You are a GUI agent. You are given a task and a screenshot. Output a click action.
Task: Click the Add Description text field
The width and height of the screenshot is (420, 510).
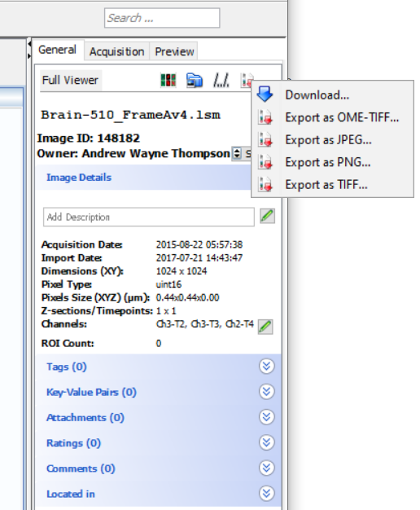tap(149, 217)
